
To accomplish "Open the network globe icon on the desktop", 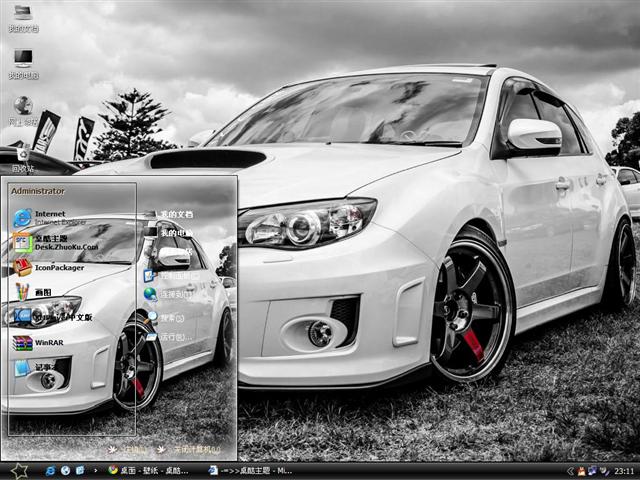I will click(x=23, y=111).
